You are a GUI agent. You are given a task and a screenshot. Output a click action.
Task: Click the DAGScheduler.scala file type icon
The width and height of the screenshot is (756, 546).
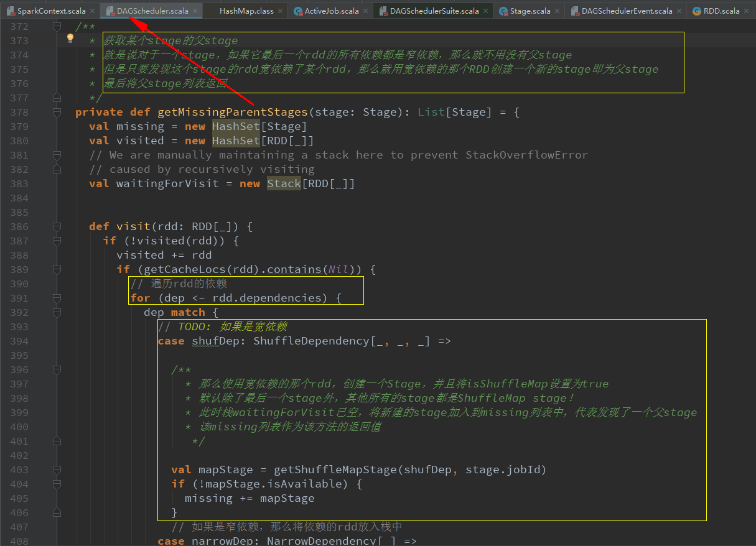coord(111,11)
